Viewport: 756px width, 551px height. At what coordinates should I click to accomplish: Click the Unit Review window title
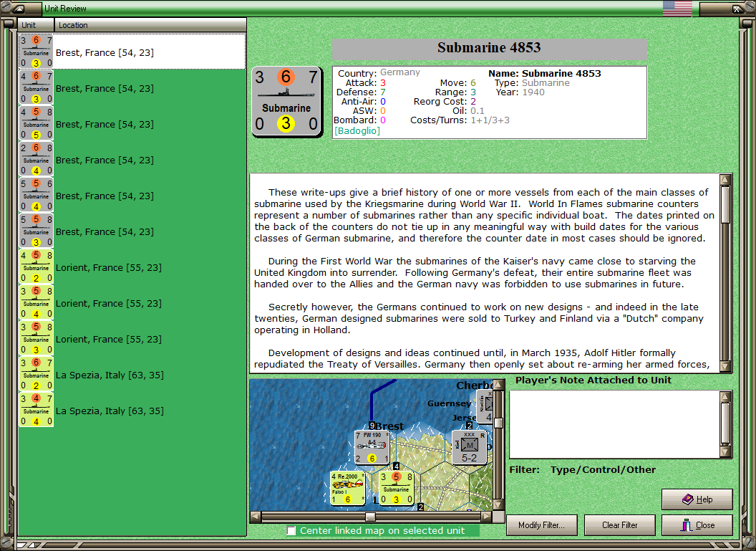65,8
